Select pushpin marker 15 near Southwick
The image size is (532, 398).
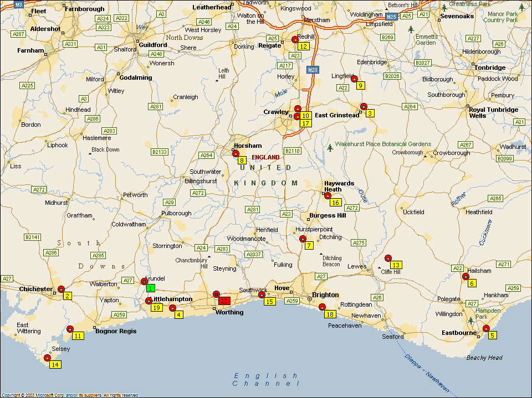(x=269, y=302)
